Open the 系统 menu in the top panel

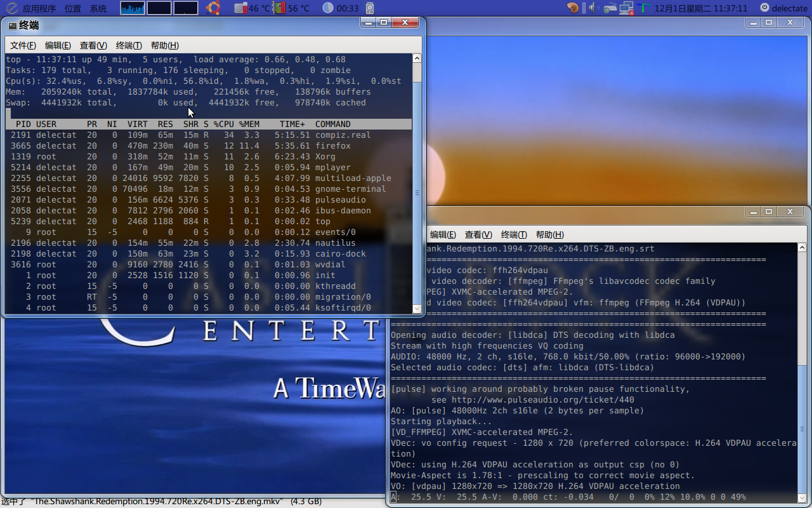98,8
